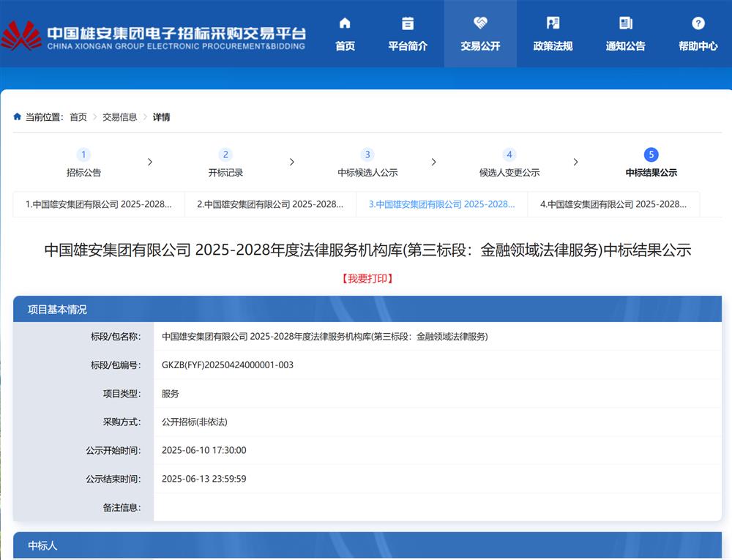This screenshot has height=560, width=732.
Task: Open the 交易公开 navigation menu item
Action: tap(480, 34)
